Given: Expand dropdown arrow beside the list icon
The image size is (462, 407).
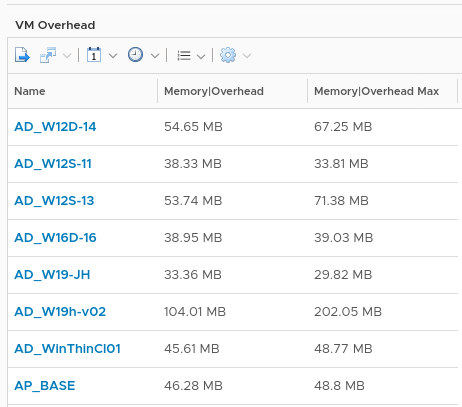Looking at the screenshot, I should click(x=201, y=56).
